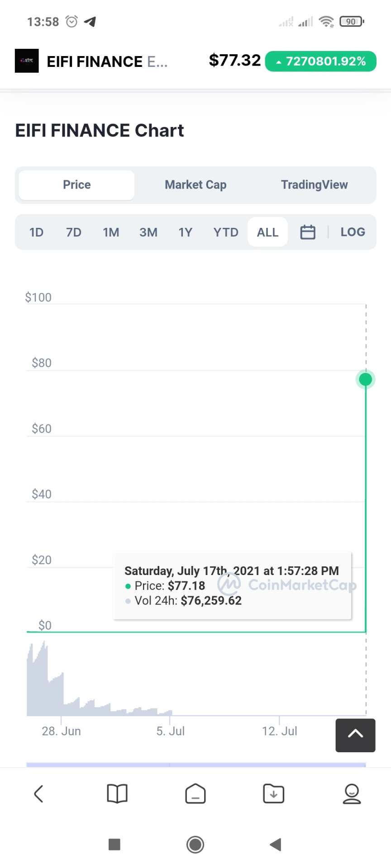
Task: Tap the browser back arrow icon
Action: pos(39,793)
